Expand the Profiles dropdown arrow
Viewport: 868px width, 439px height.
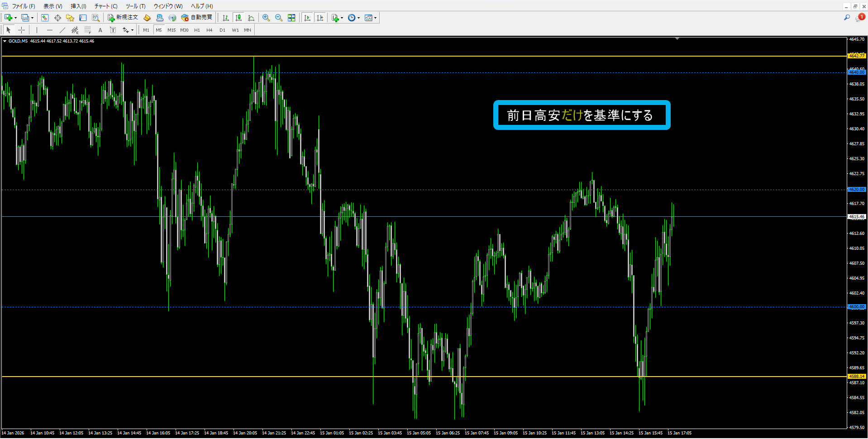(x=32, y=18)
